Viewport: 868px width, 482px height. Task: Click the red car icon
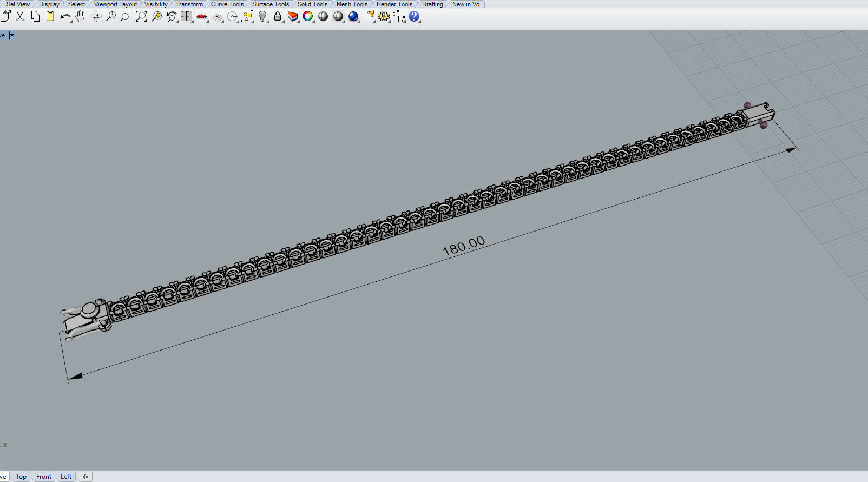[202, 17]
